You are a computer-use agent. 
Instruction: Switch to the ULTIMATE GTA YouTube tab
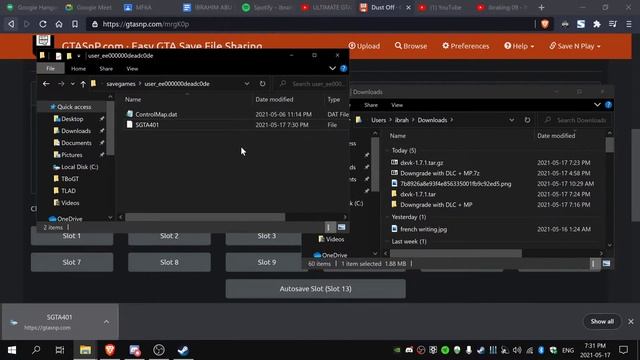click(326, 7)
